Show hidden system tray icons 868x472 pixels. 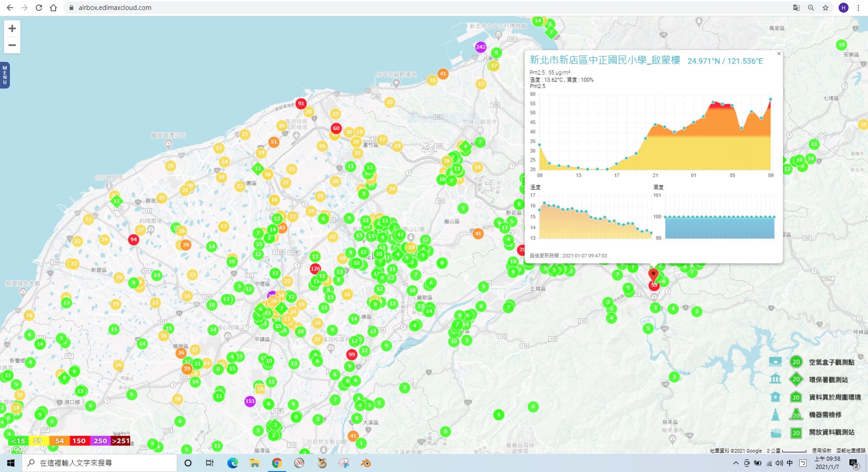(736, 463)
